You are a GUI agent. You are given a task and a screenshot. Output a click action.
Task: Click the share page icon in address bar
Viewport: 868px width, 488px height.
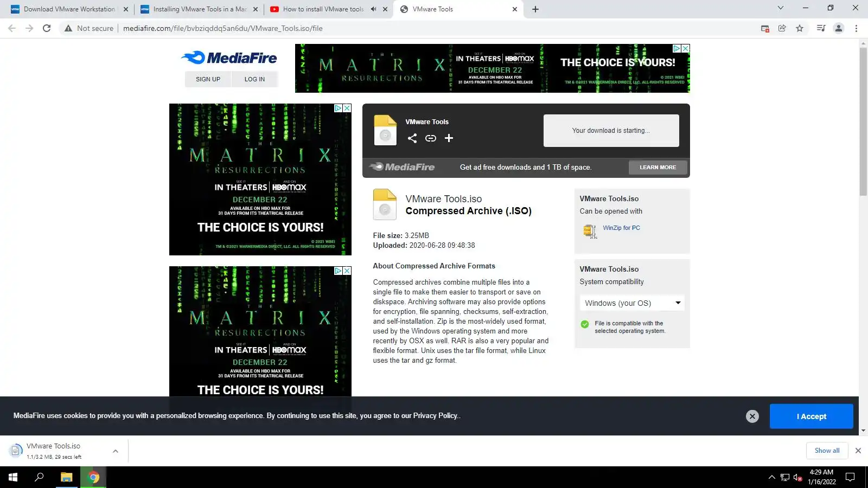click(x=782, y=28)
